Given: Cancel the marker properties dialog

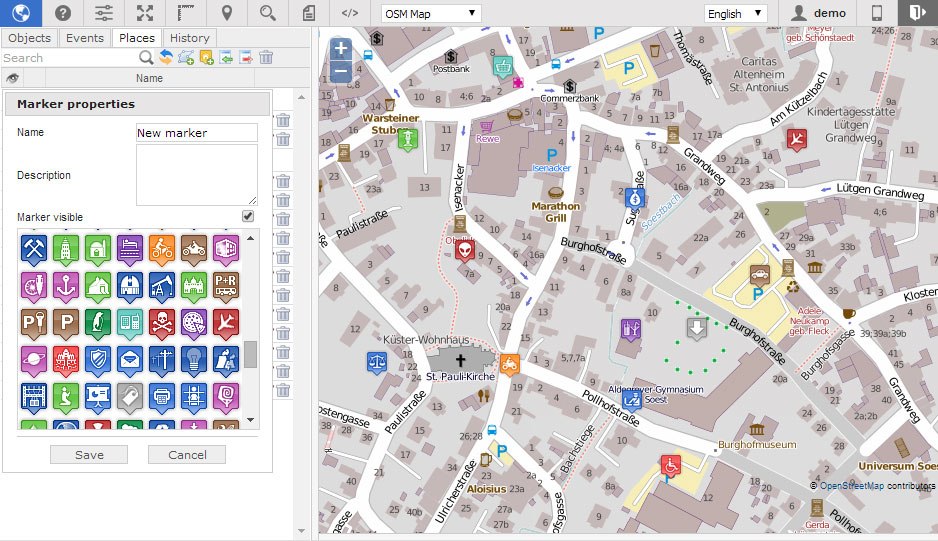Looking at the screenshot, I should coord(186,455).
